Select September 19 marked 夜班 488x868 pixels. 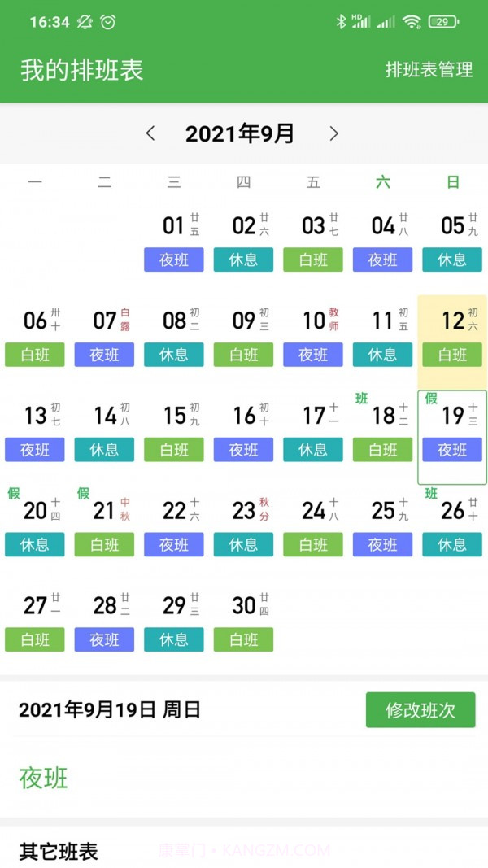pos(452,429)
